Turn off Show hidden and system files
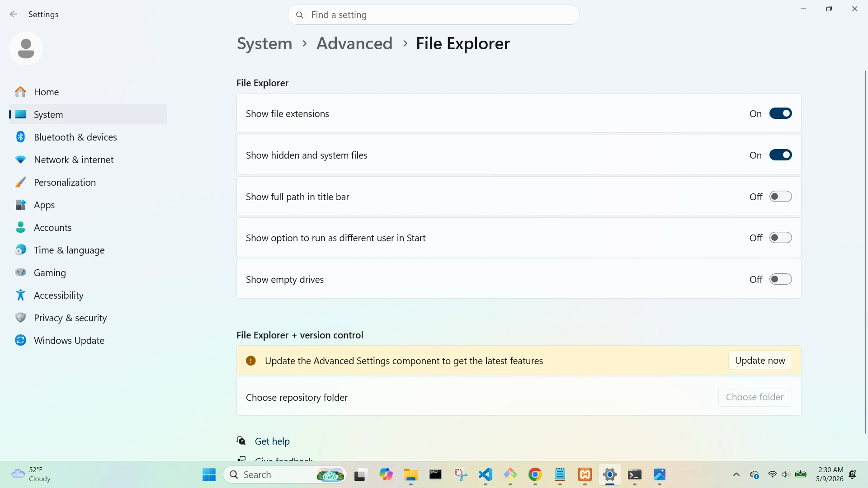This screenshot has width=868, height=488. pos(780,155)
